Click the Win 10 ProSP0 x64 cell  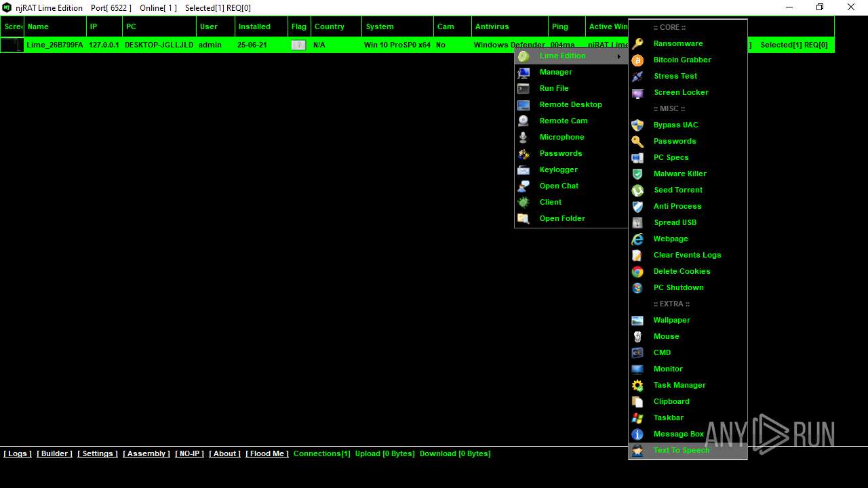(x=397, y=45)
